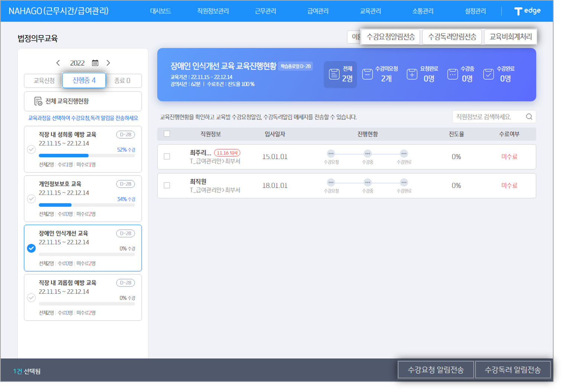This screenshot has height=392, width=564.
Task: Click the 입사일자 column header
Action: coord(275,134)
